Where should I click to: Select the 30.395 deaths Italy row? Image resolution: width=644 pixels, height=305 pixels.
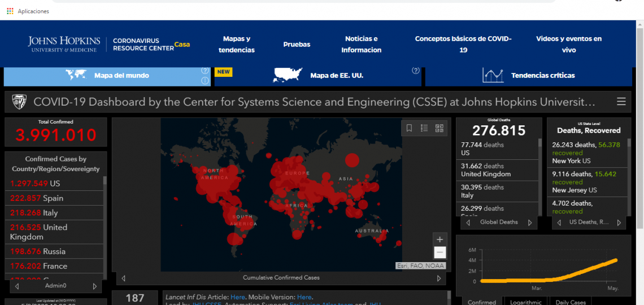pyautogui.click(x=497, y=191)
